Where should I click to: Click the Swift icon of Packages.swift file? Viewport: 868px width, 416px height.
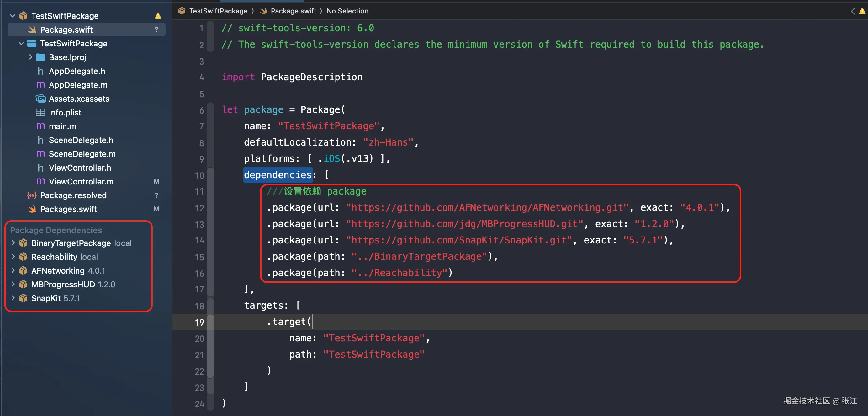(x=32, y=209)
